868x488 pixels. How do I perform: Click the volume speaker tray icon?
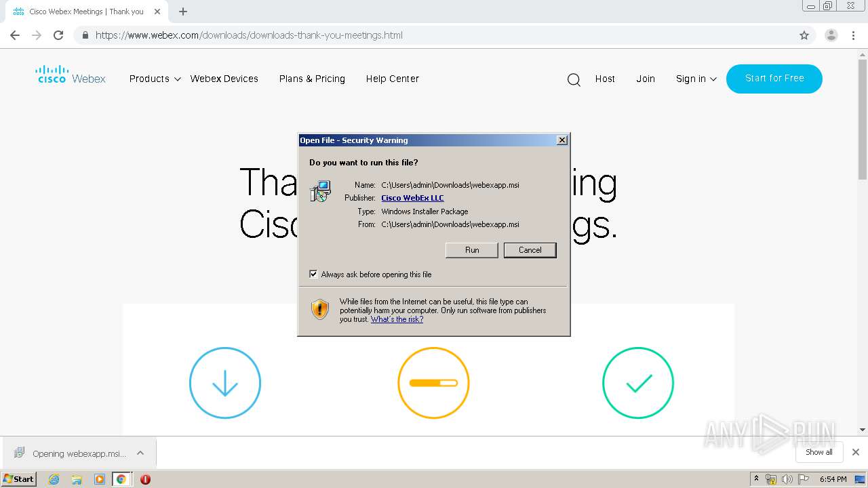coord(787,479)
